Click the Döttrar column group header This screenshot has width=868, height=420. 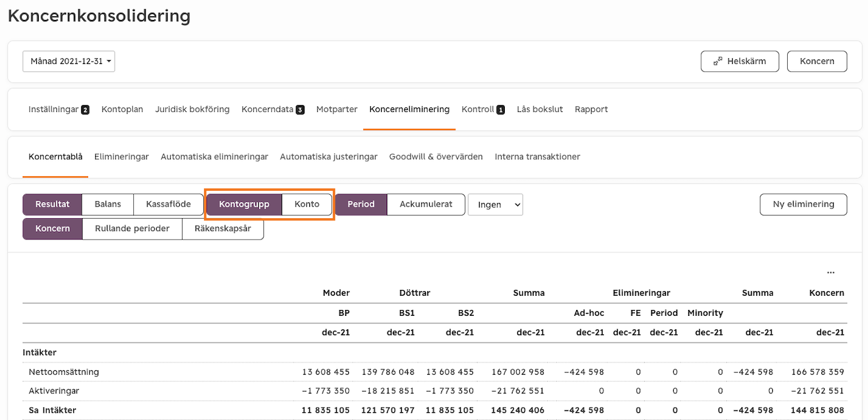(x=415, y=293)
